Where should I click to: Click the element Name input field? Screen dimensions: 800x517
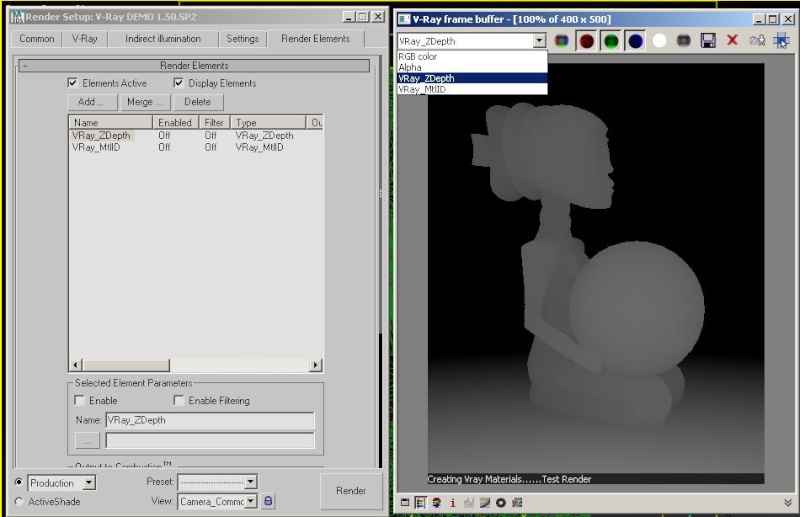[x=210, y=420]
